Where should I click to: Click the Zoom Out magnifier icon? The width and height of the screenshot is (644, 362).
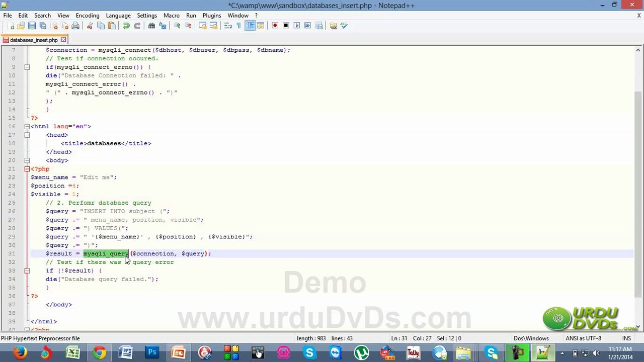coord(188,26)
